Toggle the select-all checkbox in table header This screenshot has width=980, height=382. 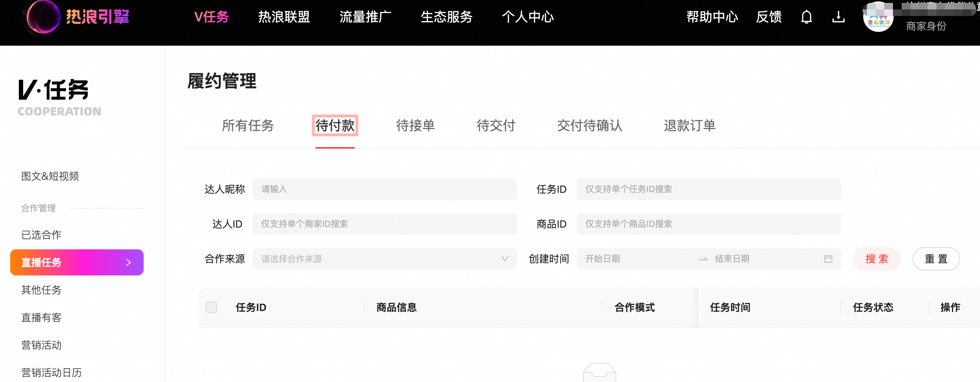coord(211,307)
